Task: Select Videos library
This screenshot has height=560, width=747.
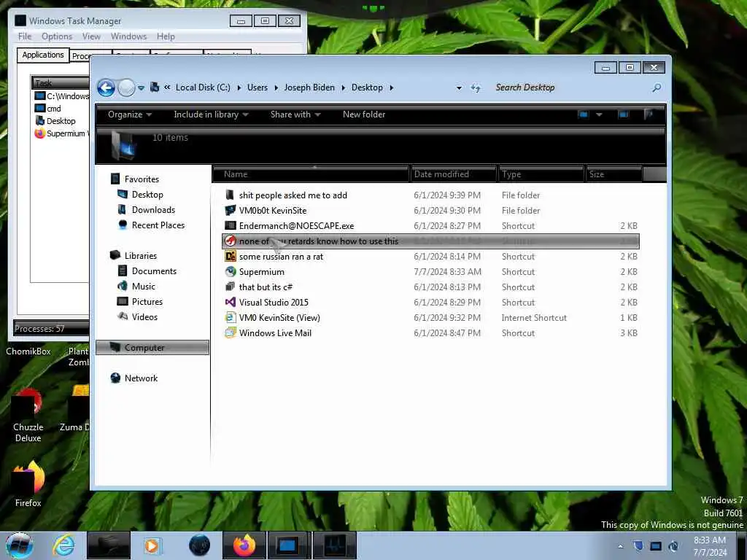Action: 144,316
